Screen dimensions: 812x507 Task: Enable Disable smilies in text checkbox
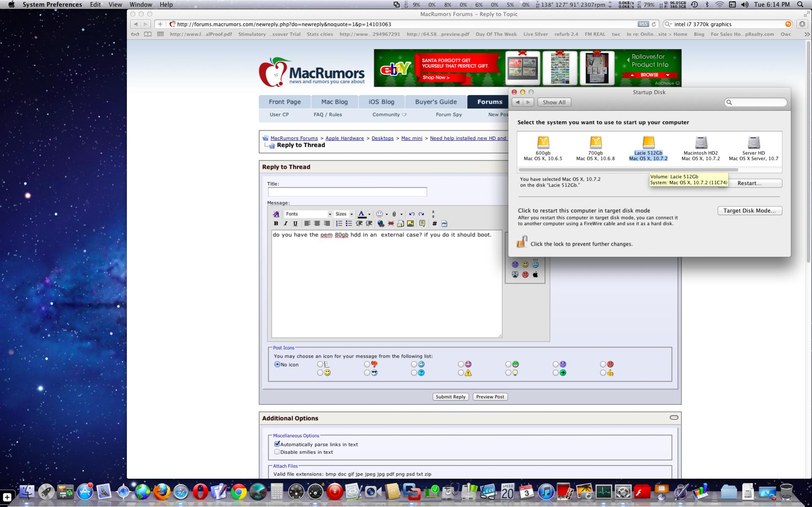click(x=277, y=452)
